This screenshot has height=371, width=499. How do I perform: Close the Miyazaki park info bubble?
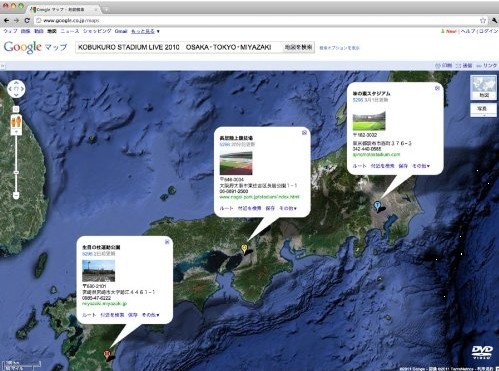point(167,242)
